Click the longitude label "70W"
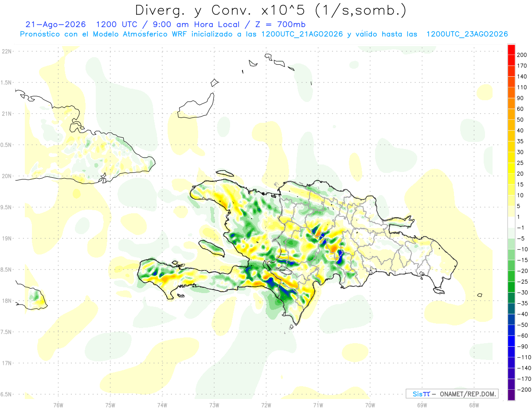The width and height of the screenshot is (532, 411). click(370, 405)
